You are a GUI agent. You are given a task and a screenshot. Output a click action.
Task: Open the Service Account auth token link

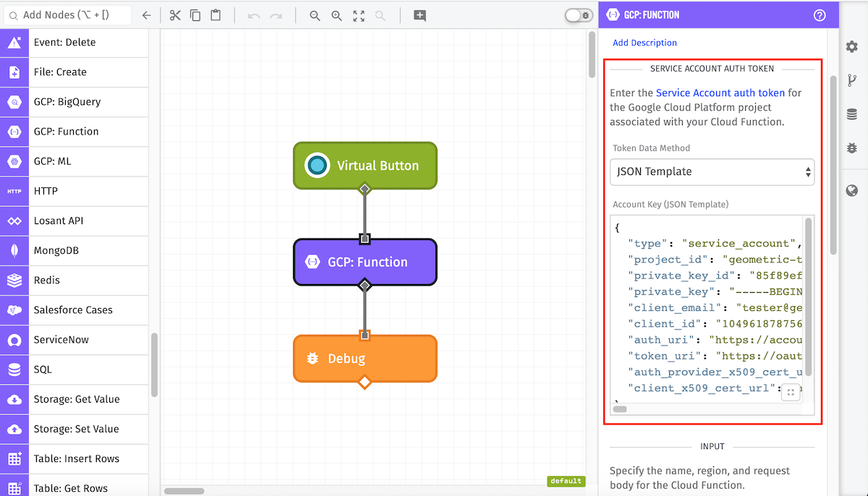tap(720, 93)
